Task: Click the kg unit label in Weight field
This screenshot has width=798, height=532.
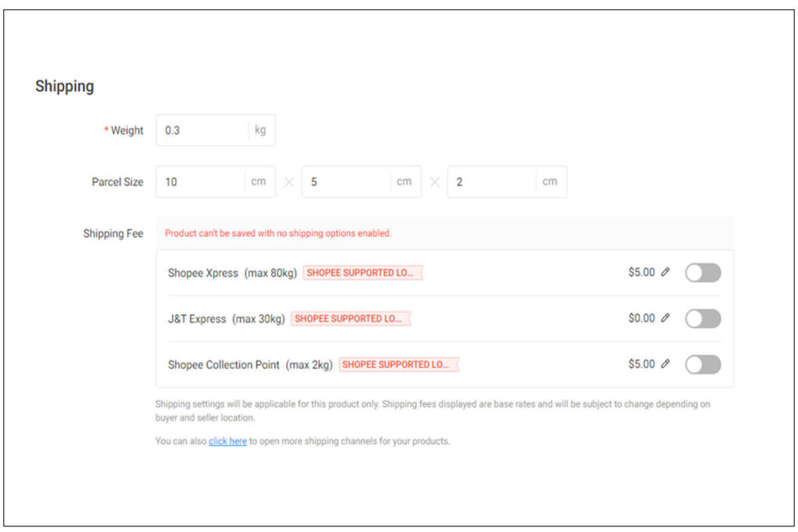Action: 260,130
